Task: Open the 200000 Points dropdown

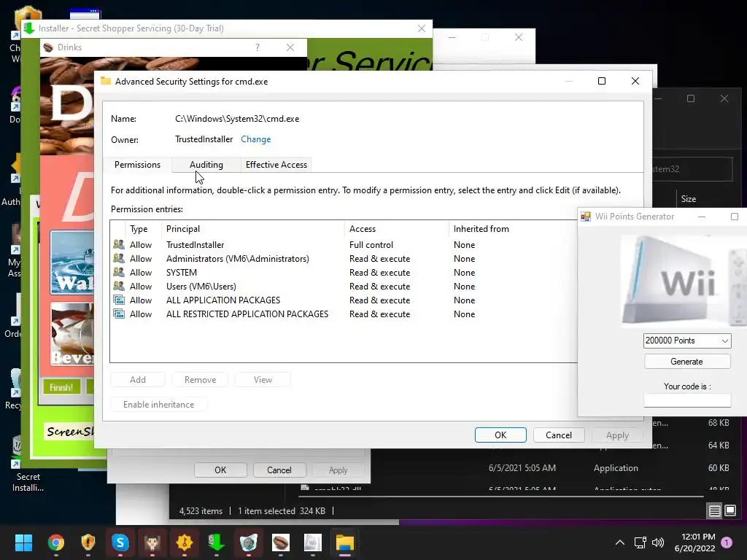Action: pyautogui.click(x=687, y=341)
